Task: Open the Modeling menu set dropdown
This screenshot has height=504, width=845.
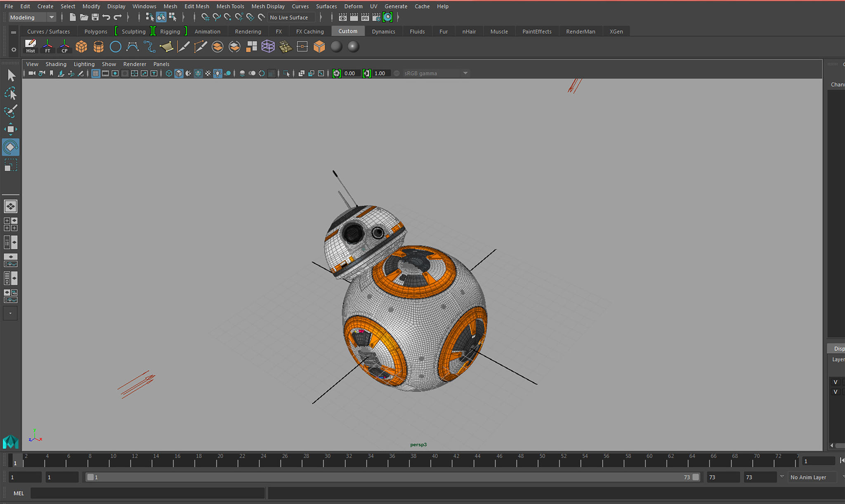Action: tap(32, 17)
